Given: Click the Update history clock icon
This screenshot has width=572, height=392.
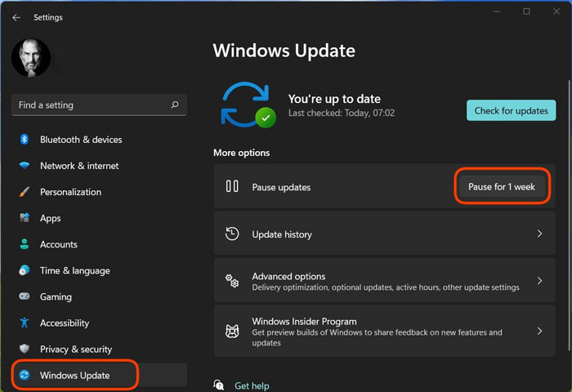Looking at the screenshot, I should (x=232, y=234).
